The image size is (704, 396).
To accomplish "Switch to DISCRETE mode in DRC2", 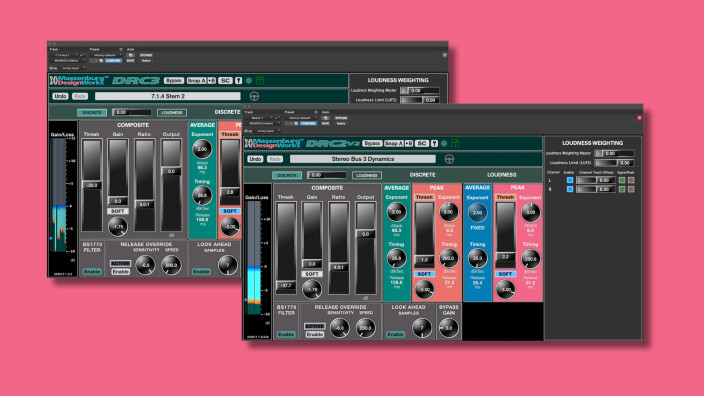I will 286,175.
